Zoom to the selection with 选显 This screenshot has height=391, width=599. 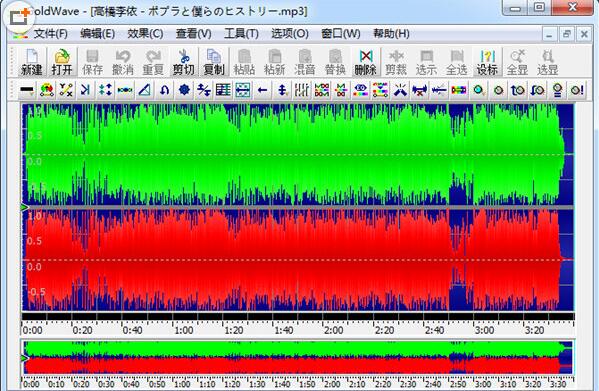[548, 62]
